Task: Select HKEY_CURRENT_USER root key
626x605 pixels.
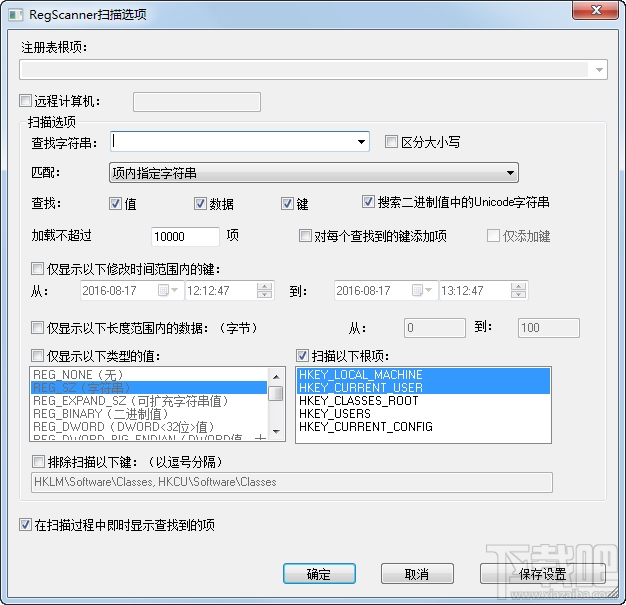Action: (x=424, y=388)
